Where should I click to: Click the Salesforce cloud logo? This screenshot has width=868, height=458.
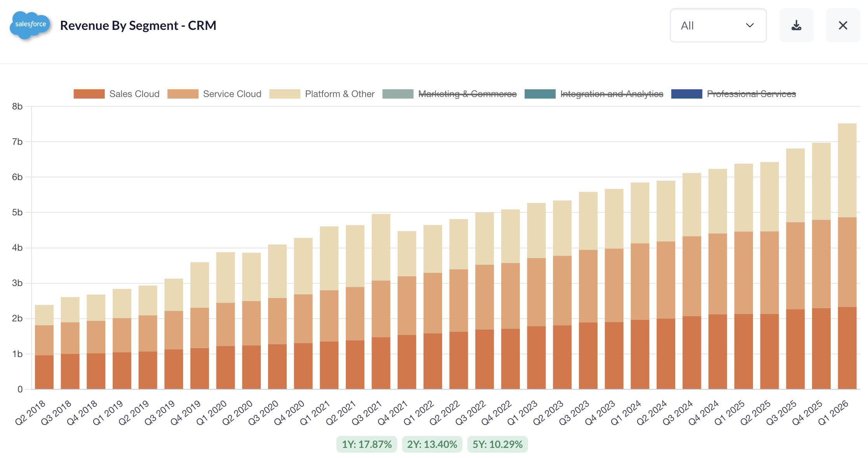pyautogui.click(x=30, y=25)
